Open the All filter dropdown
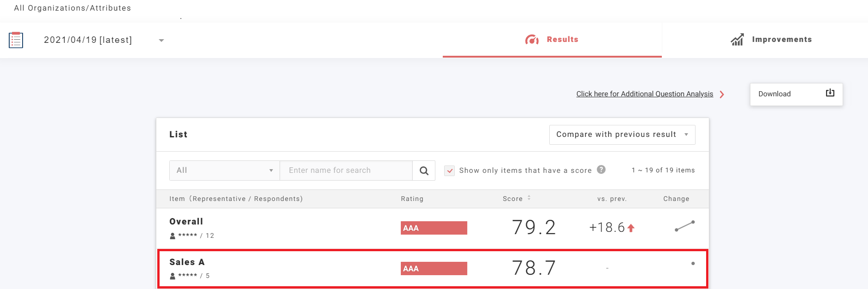This screenshot has width=868, height=289. point(224,171)
